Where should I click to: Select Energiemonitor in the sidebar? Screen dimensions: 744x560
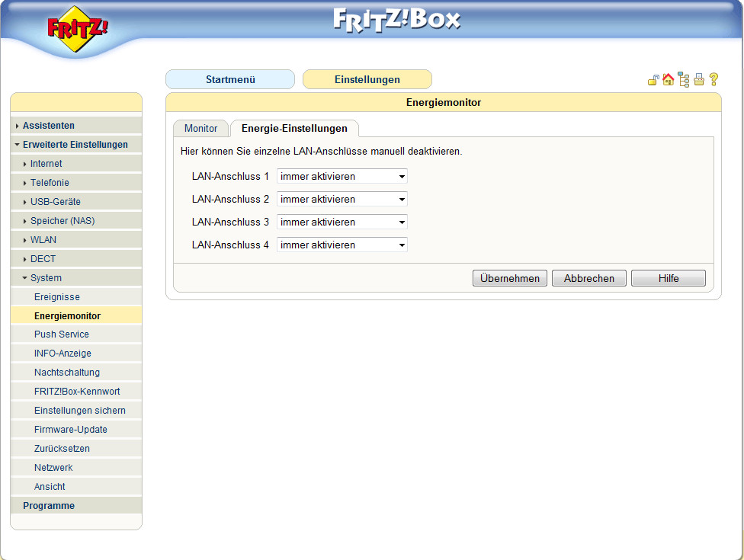[x=76, y=315]
